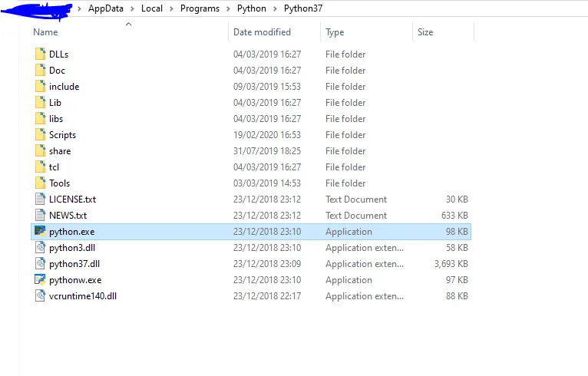Click the include folder icon

pyautogui.click(x=40, y=86)
